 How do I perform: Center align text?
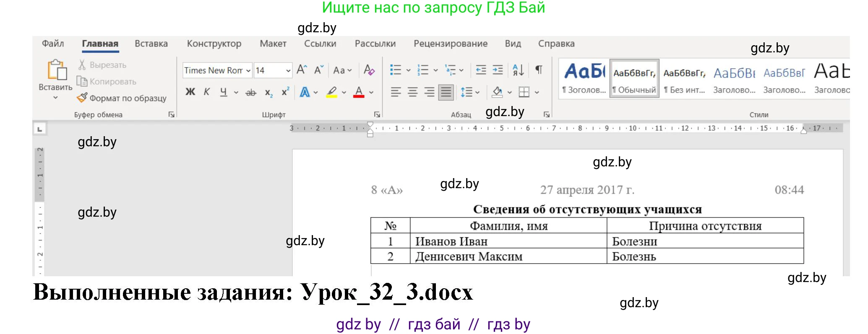click(x=412, y=92)
